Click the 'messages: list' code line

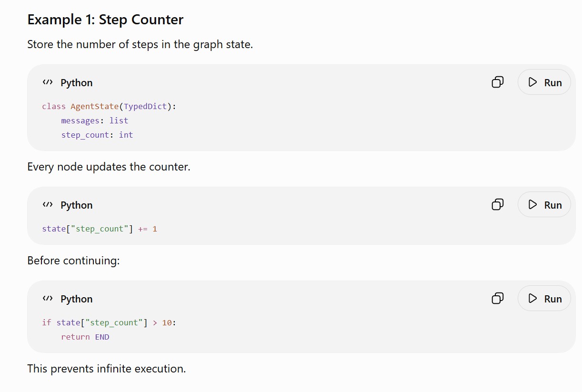coord(95,121)
